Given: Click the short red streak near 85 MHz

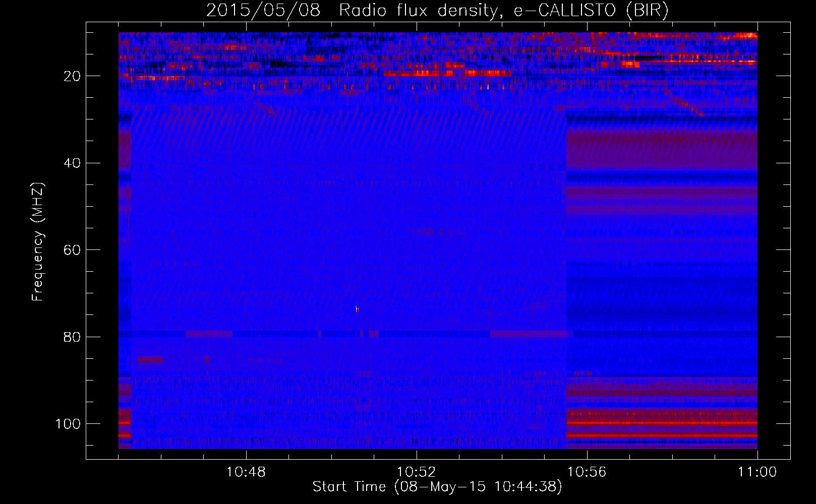Looking at the screenshot, I should pos(151,359).
